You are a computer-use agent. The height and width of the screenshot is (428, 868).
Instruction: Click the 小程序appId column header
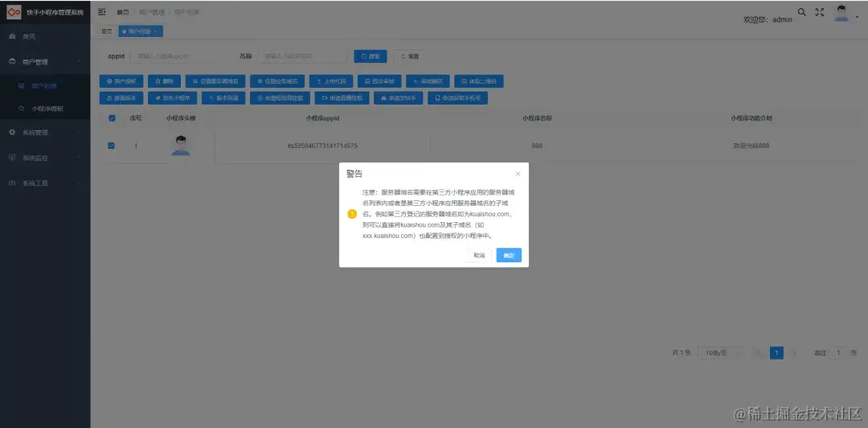click(322, 118)
